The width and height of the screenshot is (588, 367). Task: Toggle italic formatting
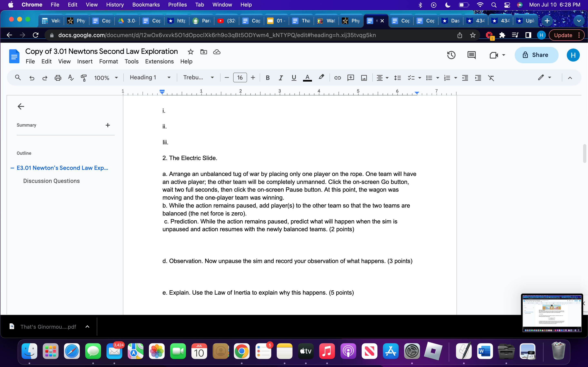coord(281,78)
